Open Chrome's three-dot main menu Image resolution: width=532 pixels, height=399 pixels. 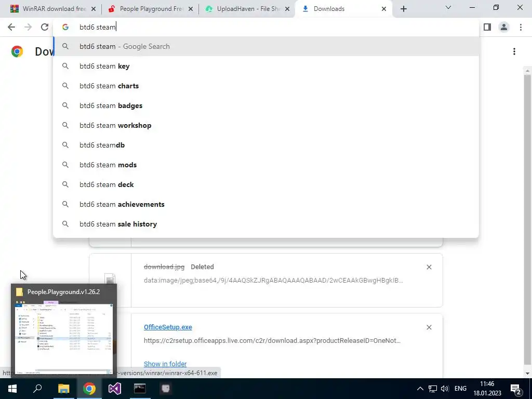pyautogui.click(x=521, y=27)
